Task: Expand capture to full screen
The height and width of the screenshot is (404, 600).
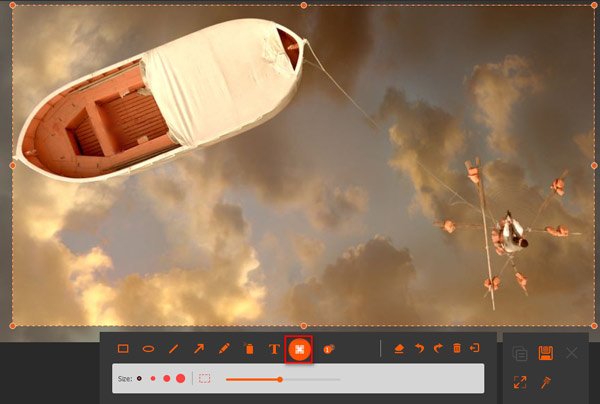Action: (x=520, y=382)
